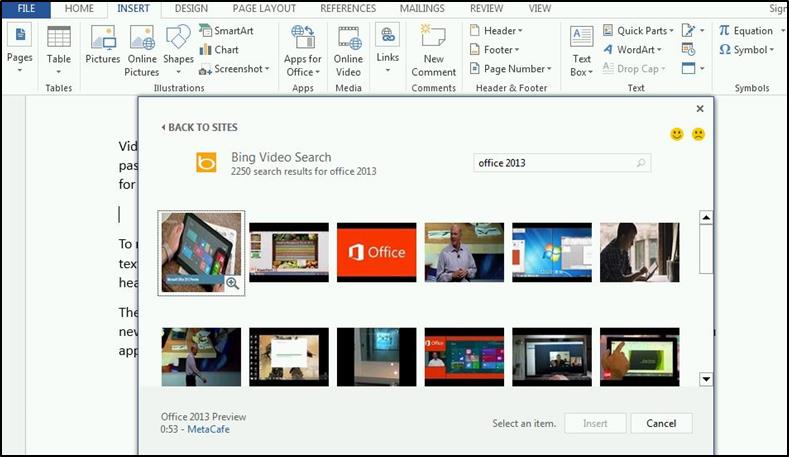This screenshot has height=457, width=789.
Task: Open the MetaCafe source link
Action: [208, 429]
